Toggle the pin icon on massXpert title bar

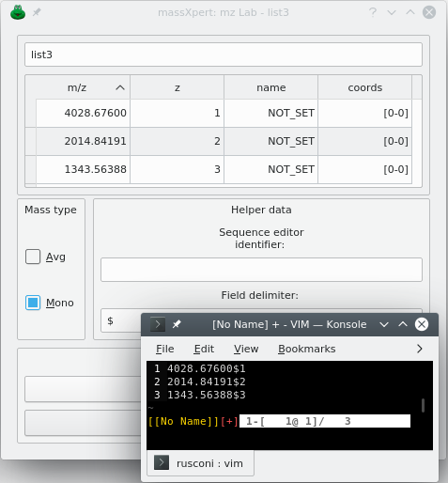37,12
